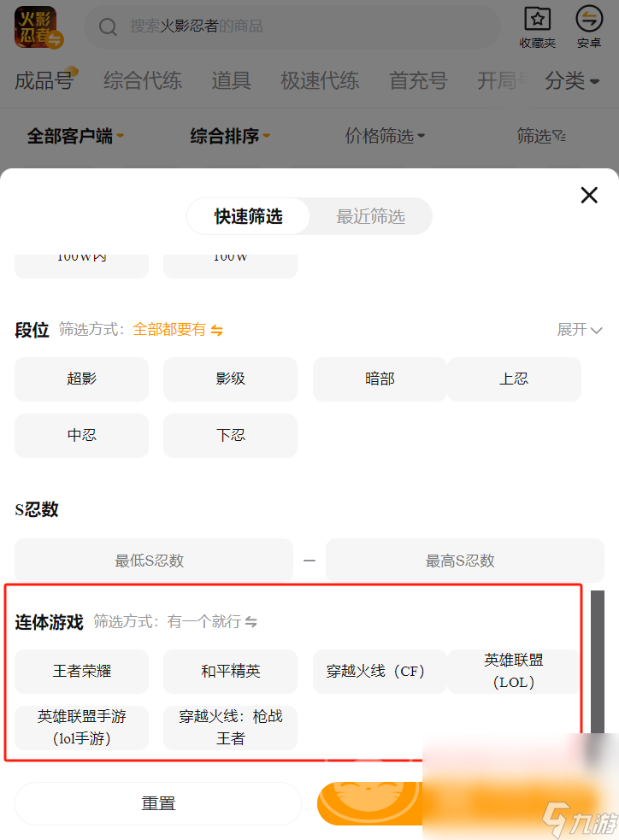
Task: Select the 王者荣耀 linked game option
Action: tap(82, 671)
